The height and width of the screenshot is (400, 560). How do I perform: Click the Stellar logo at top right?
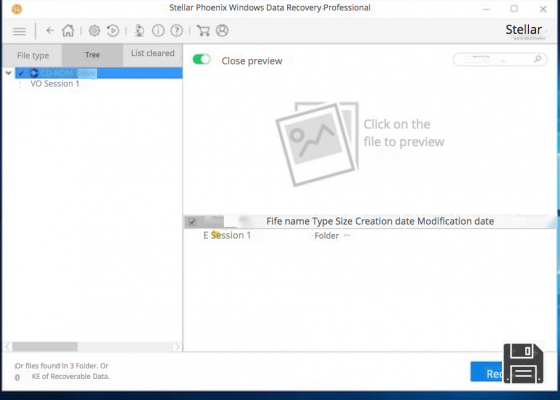click(524, 31)
